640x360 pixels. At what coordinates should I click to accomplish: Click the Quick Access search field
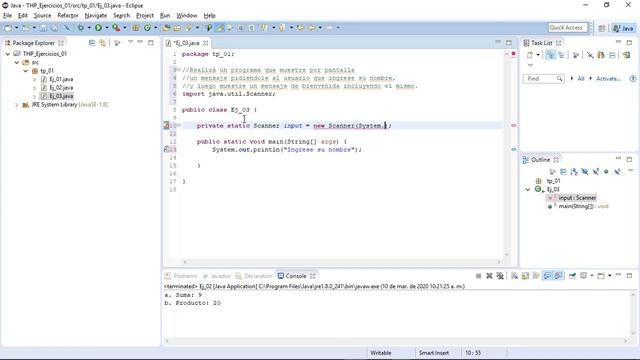point(568,28)
